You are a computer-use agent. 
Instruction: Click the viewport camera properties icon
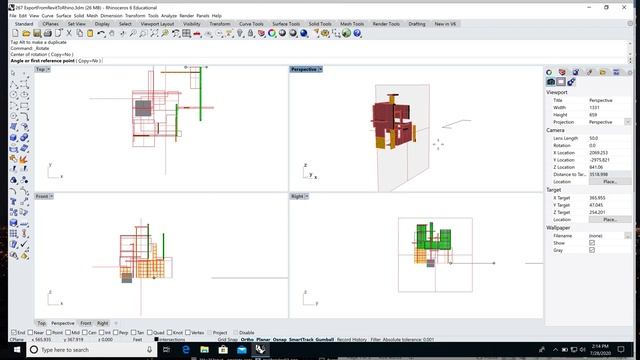[x=551, y=82]
